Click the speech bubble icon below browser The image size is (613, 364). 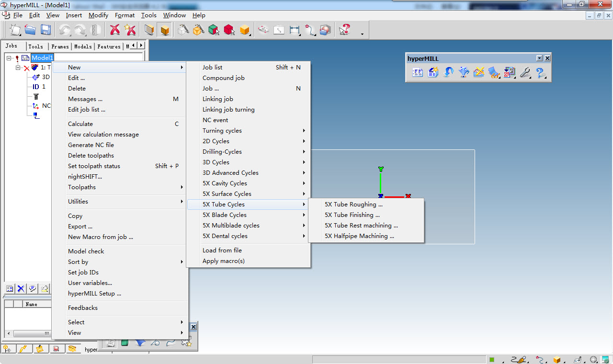33,288
